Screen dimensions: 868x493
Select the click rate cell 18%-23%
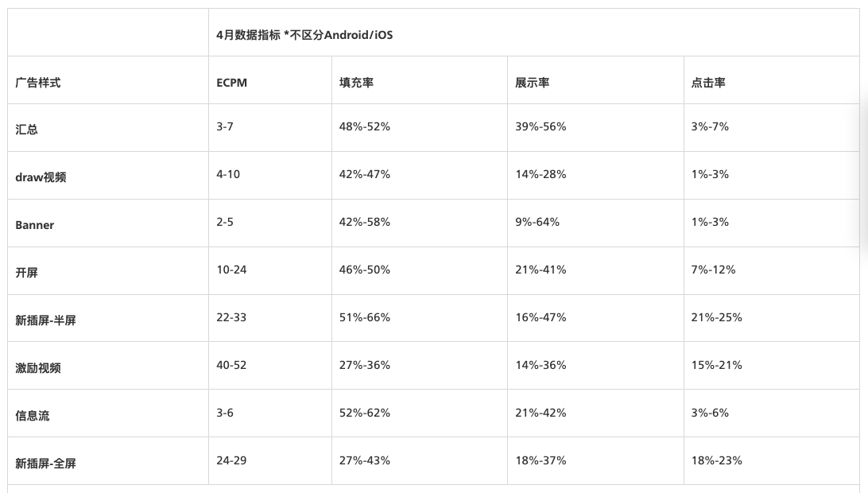coord(717,460)
